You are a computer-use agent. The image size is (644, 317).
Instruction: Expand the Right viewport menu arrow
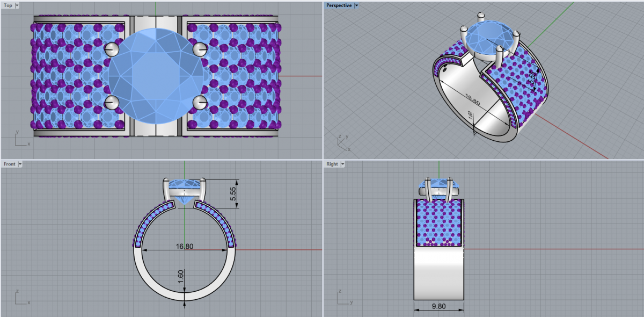click(x=343, y=164)
